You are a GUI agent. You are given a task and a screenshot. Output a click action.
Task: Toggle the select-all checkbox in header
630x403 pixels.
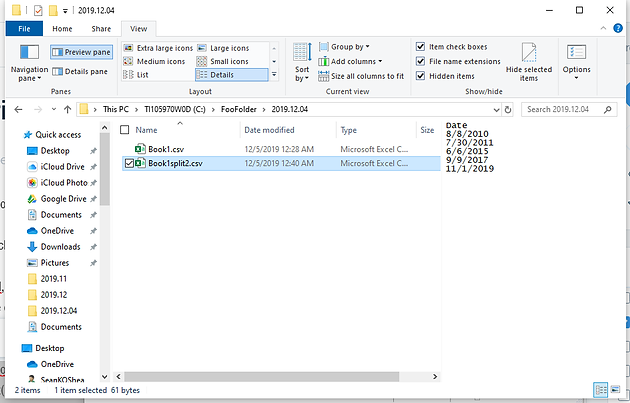coord(125,130)
